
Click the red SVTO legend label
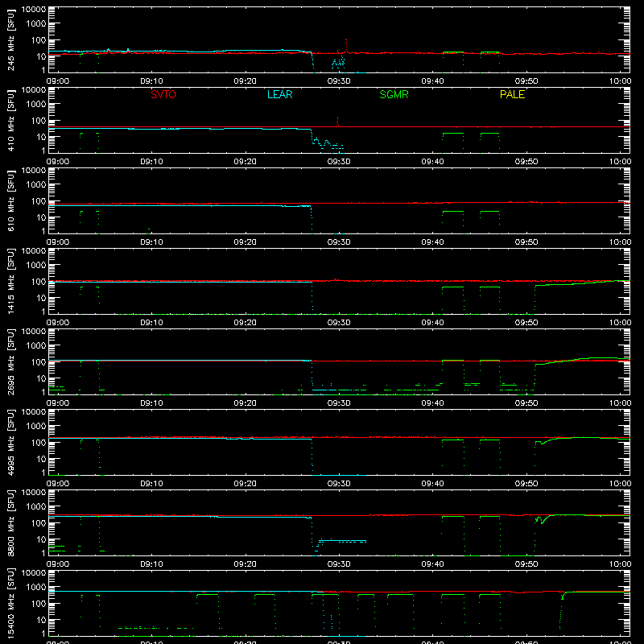163,94
